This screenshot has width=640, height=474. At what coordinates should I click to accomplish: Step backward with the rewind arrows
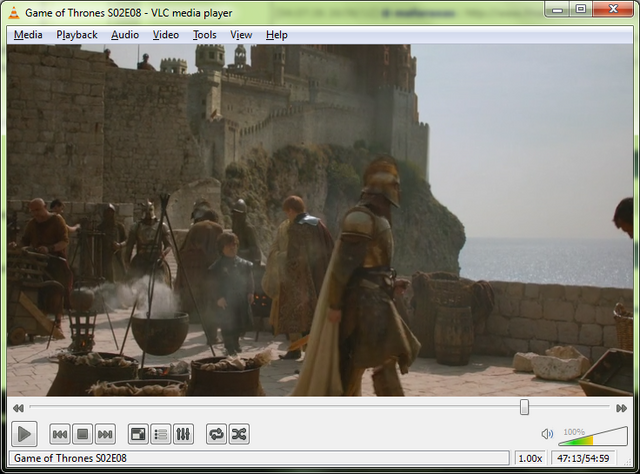tap(18, 408)
